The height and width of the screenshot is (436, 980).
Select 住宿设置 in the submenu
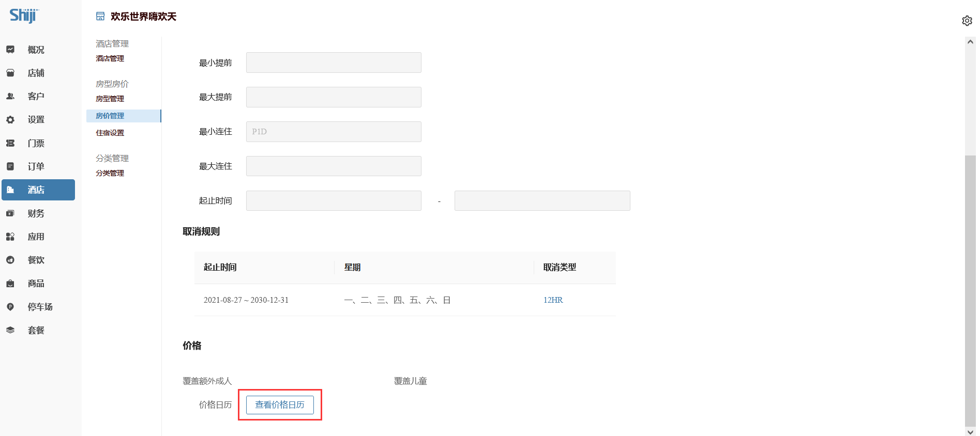pyautogui.click(x=110, y=133)
